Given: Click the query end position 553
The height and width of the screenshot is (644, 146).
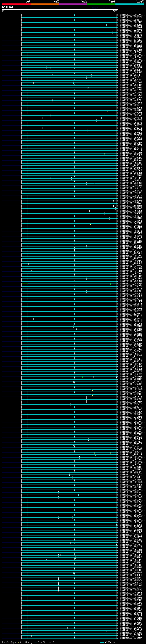Looking at the screenshot, I should (x=115, y=11).
